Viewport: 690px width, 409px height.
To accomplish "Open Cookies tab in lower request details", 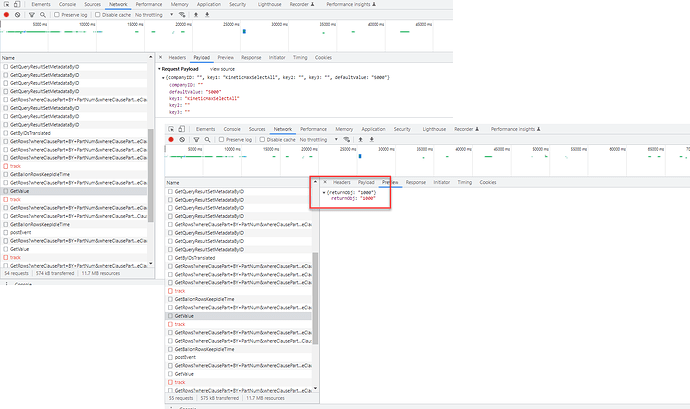I will (488, 182).
